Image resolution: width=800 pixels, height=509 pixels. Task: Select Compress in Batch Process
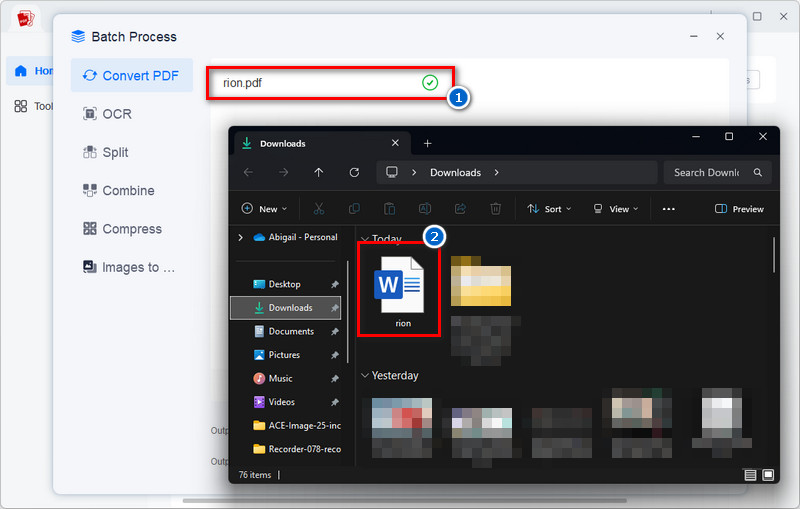[122, 229]
